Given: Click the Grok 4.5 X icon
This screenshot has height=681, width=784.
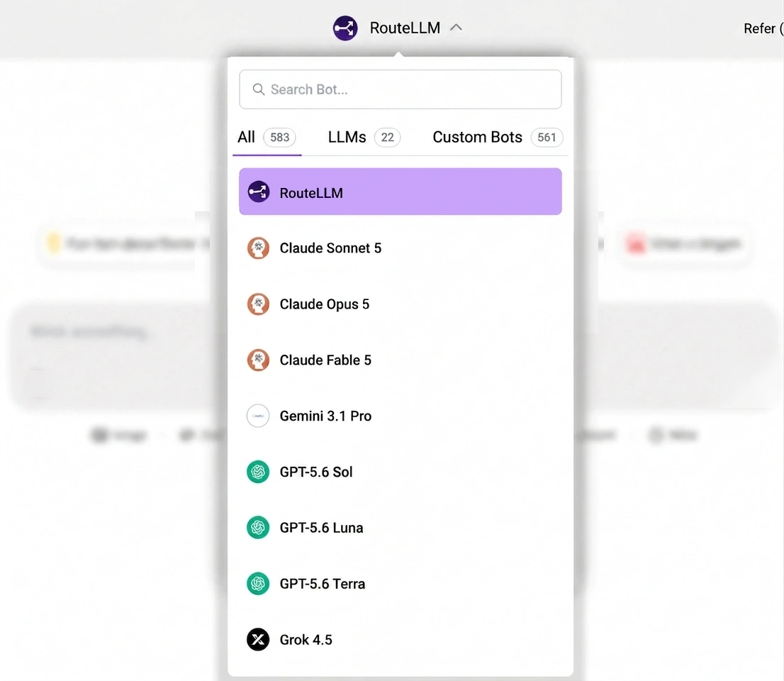Looking at the screenshot, I should 258,639.
